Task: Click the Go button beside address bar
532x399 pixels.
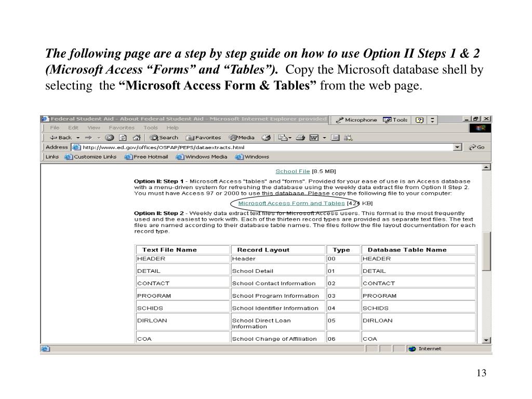Action: (x=477, y=147)
